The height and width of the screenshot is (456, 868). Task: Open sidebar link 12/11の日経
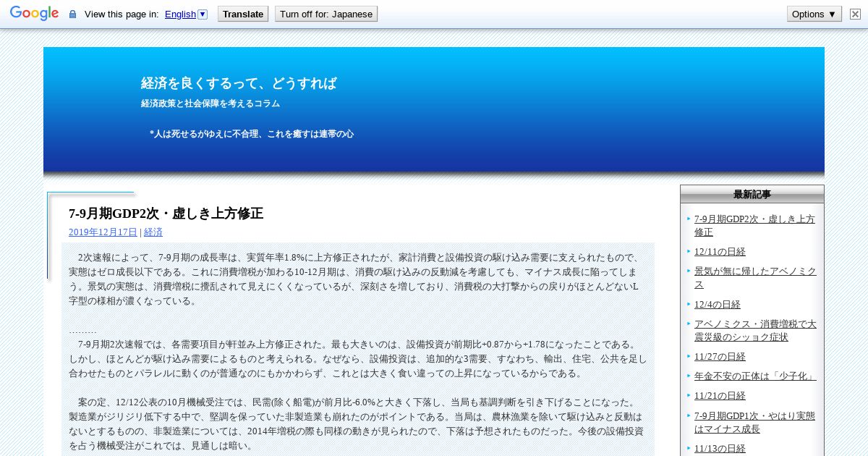coord(720,252)
